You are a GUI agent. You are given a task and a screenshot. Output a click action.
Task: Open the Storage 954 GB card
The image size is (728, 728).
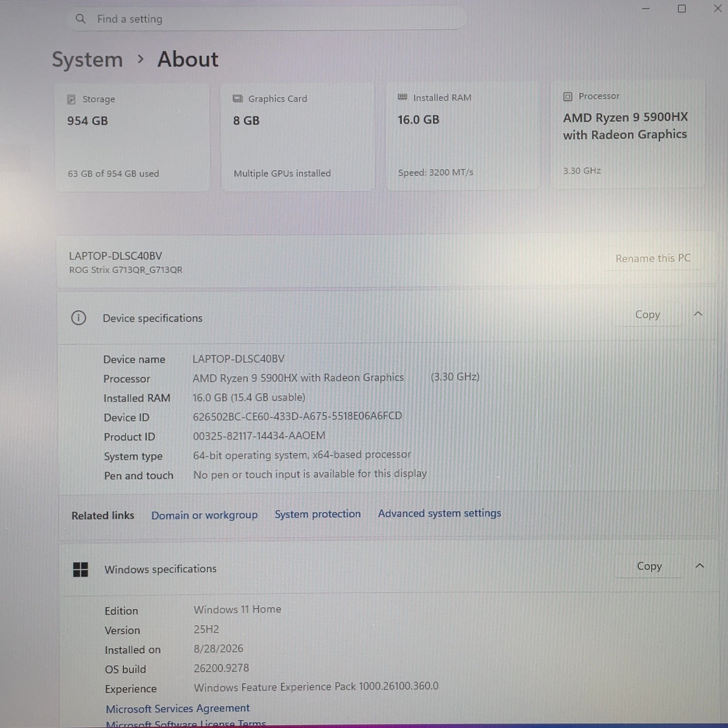pos(132,137)
